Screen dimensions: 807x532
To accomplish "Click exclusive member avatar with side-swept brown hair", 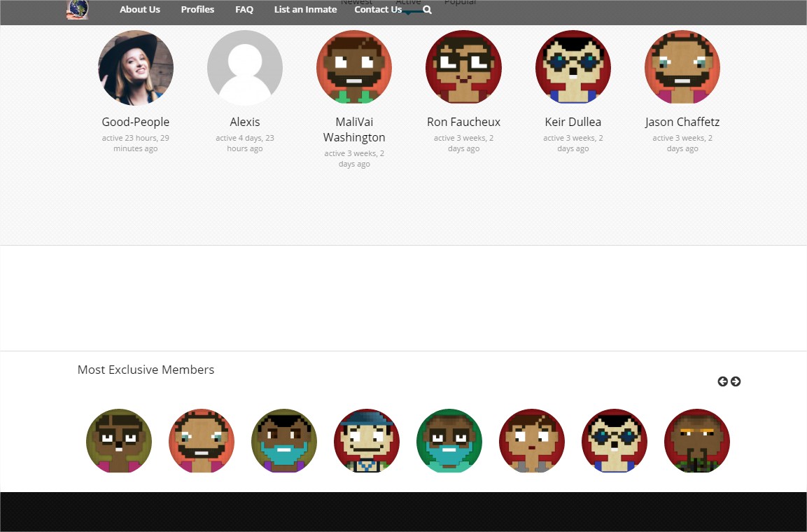I will coord(532,441).
